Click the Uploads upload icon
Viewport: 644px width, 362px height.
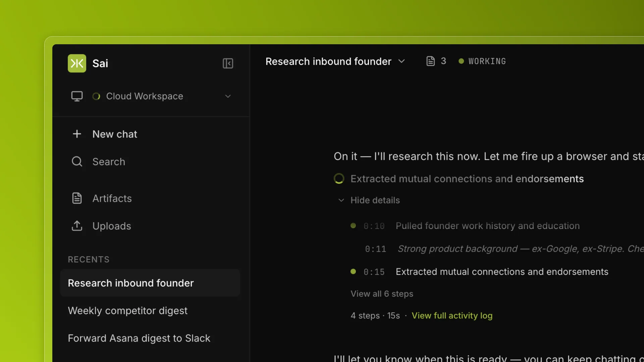(77, 226)
